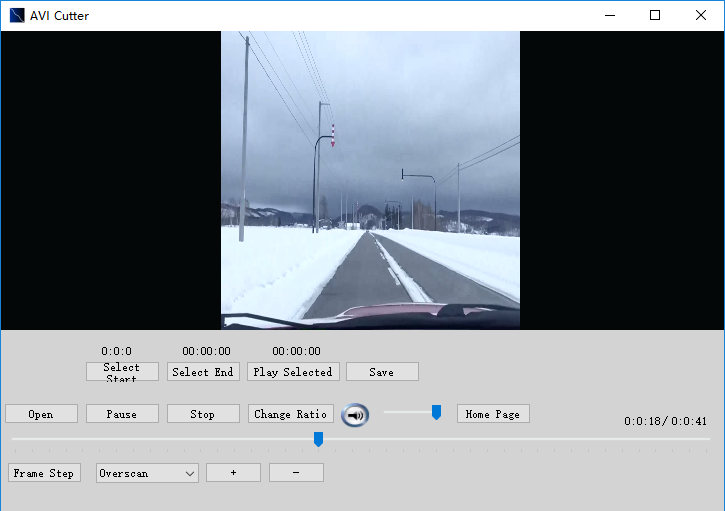The width and height of the screenshot is (725, 511).
Task: Click the video preview area
Action: (370, 180)
